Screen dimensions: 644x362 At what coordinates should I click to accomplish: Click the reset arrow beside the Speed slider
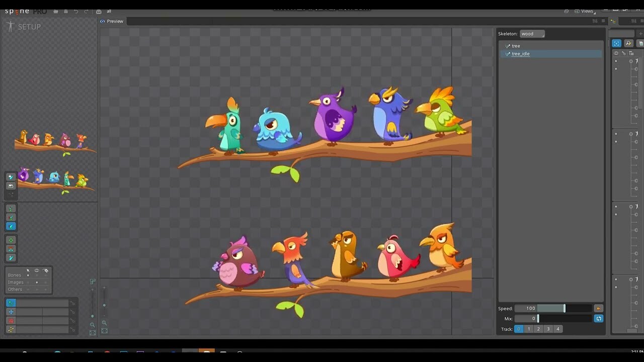click(598, 308)
